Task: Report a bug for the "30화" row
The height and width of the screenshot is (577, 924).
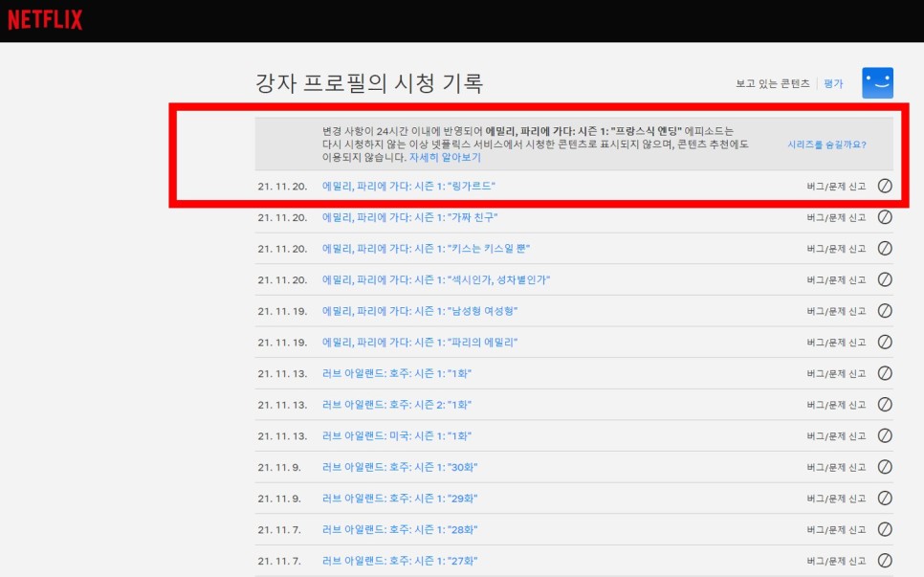Action: point(836,467)
